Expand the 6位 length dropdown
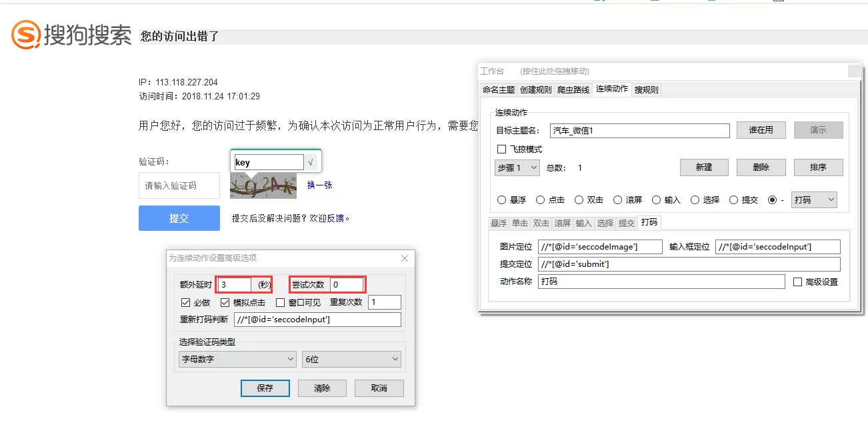The height and width of the screenshot is (421, 868). [351, 360]
